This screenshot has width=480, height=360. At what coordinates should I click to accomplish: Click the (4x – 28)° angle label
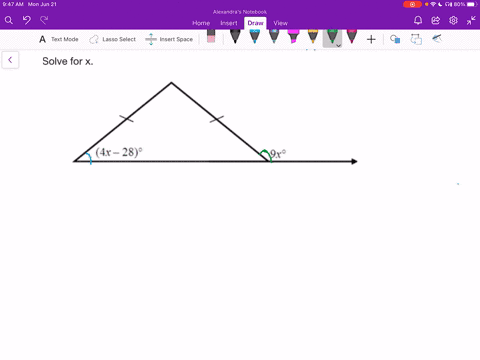tap(119, 152)
